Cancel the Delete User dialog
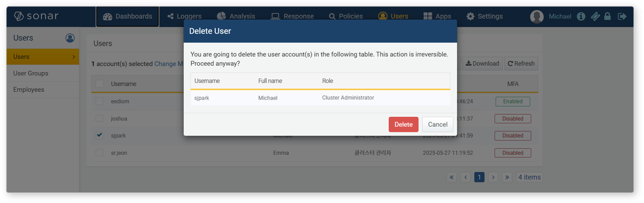Image resolution: width=644 pixels, height=203 pixels. coord(438,125)
